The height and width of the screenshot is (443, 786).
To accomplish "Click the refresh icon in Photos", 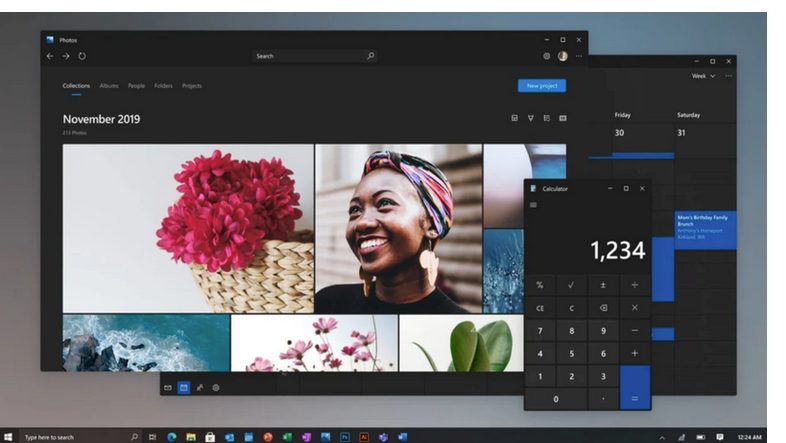I will (x=82, y=56).
